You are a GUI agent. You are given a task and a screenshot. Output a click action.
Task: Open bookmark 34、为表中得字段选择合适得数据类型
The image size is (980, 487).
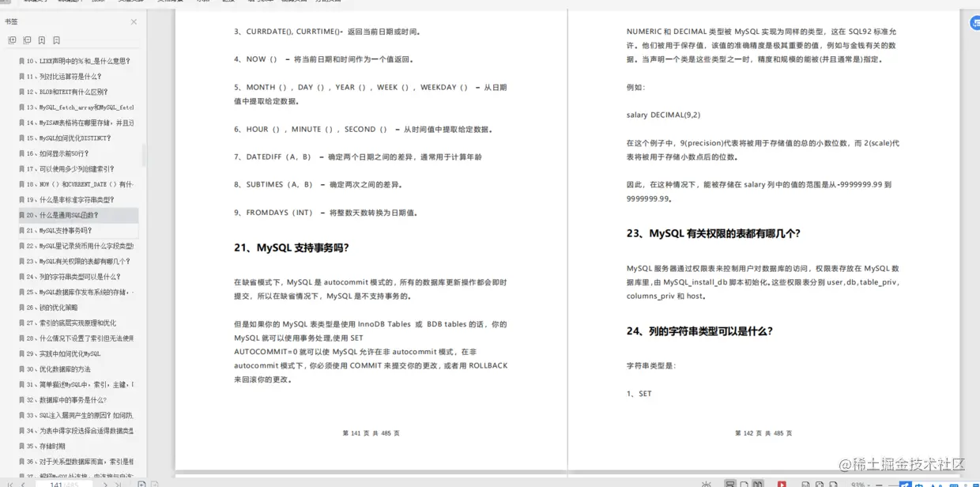(x=78, y=431)
